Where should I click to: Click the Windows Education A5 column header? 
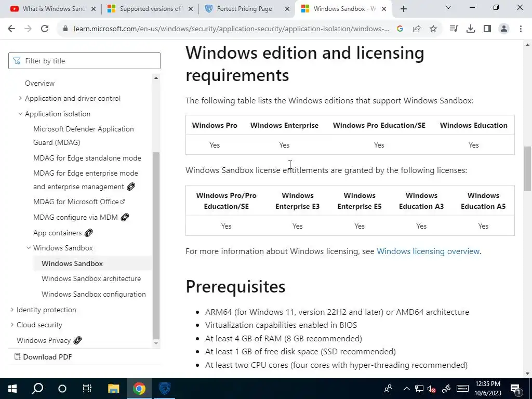pyautogui.click(x=483, y=201)
